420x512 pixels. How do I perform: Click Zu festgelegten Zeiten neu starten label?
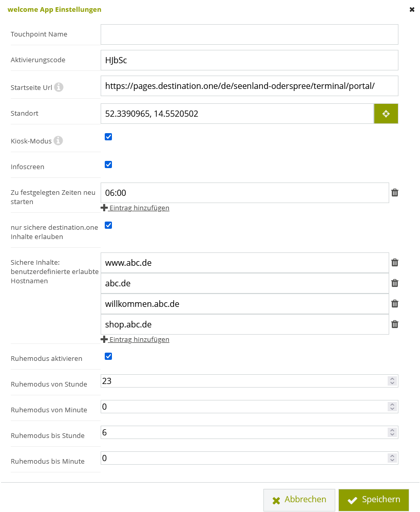(53, 197)
